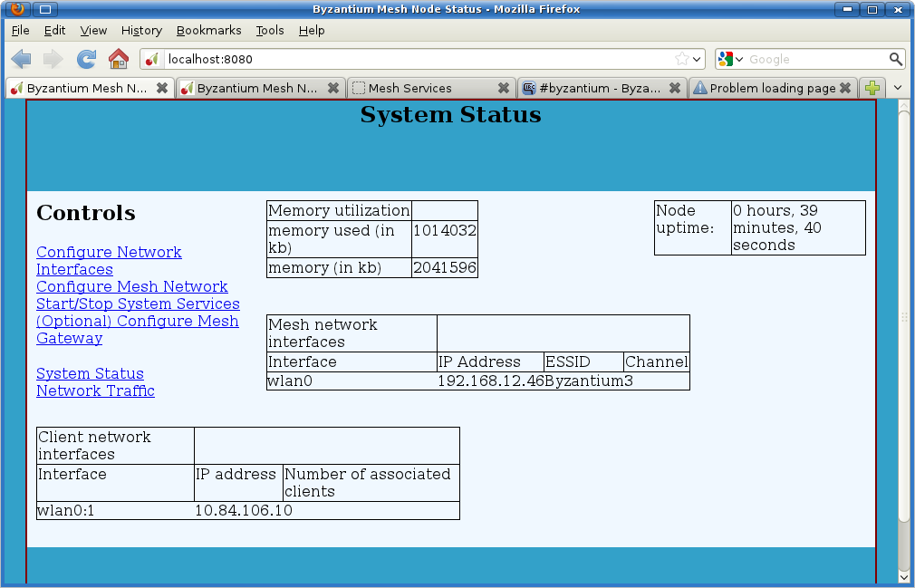Open the Firefox home page
The height and width of the screenshot is (588, 915).
[x=119, y=59]
